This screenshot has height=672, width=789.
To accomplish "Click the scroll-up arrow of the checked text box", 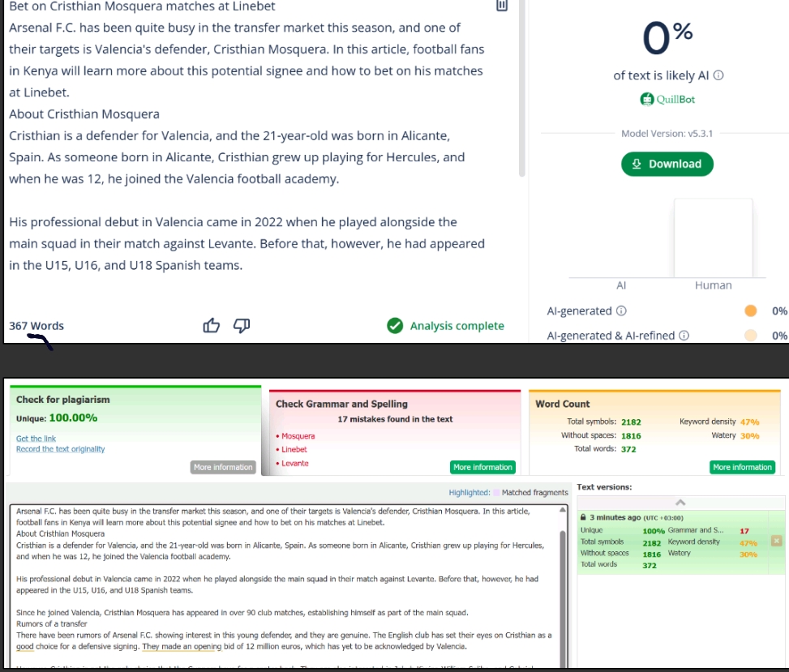I will coord(563,510).
